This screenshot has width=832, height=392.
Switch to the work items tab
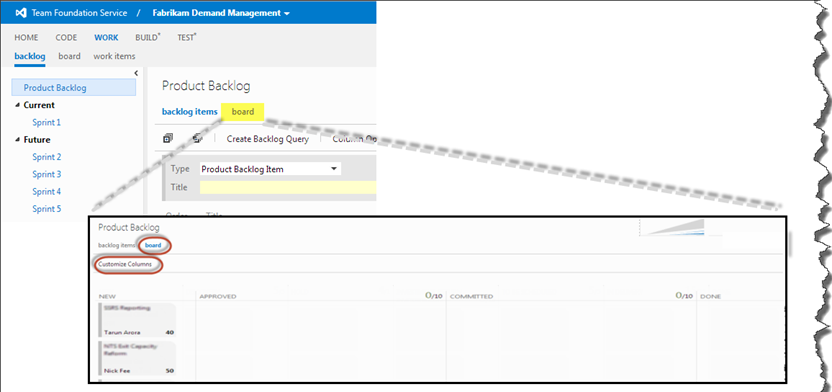(114, 56)
